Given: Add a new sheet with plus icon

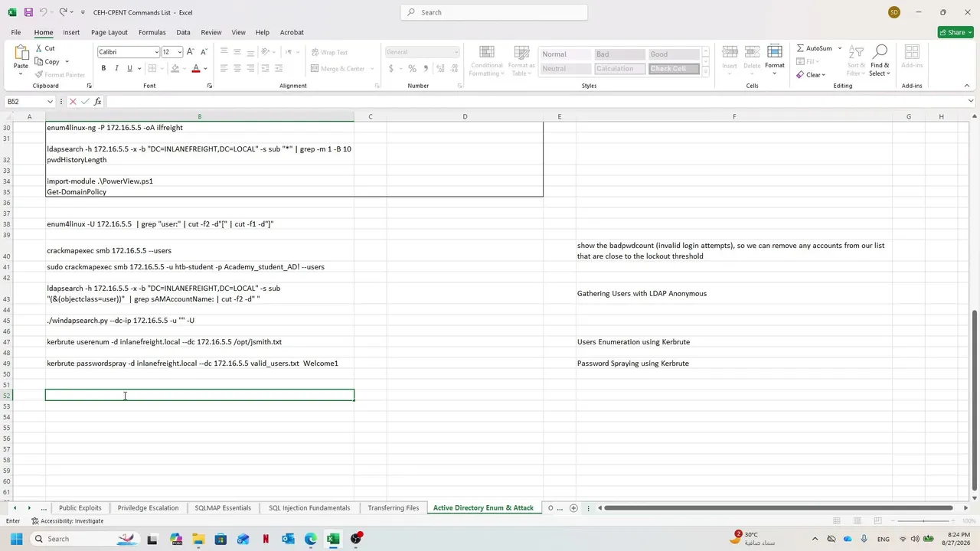Looking at the screenshot, I should (x=573, y=508).
